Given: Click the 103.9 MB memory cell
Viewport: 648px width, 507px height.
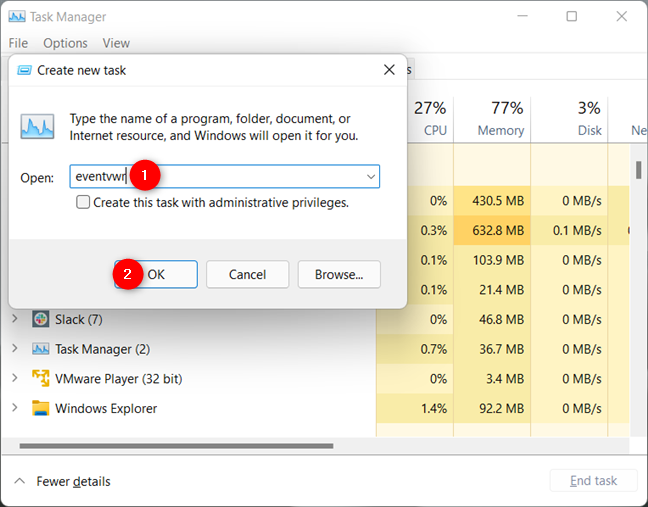Looking at the screenshot, I should (x=492, y=260).
